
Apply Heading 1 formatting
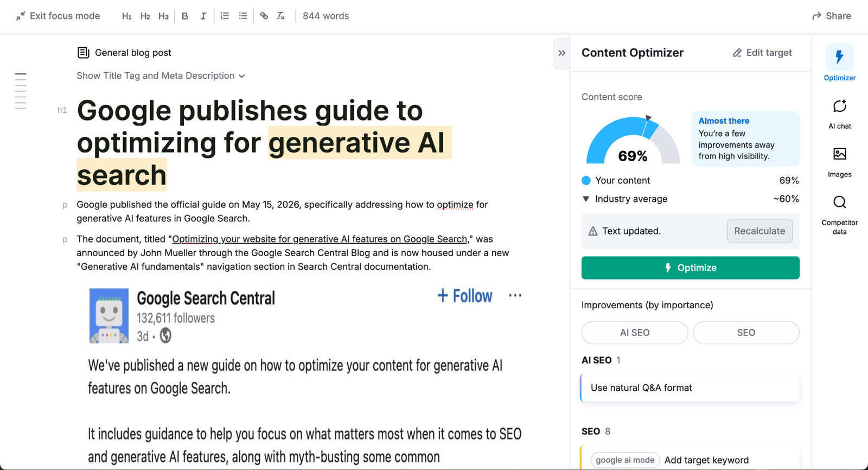pyautogui.click(x=126, y=16)
